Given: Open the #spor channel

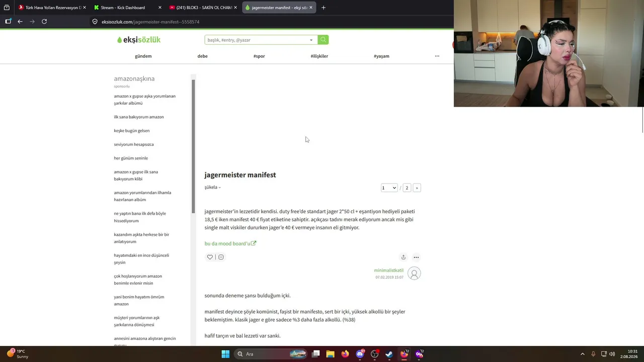Looking at the screenshot, I should tap(259, 56).
